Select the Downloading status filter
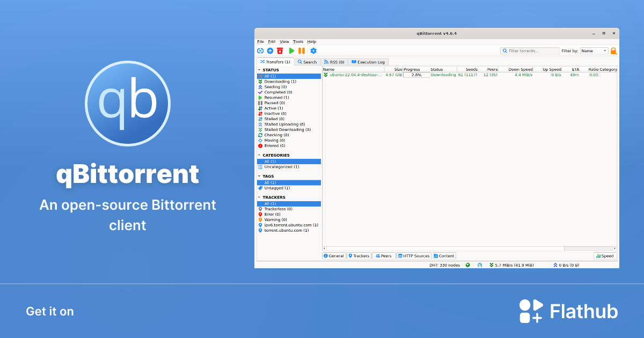 coord(279,81)
